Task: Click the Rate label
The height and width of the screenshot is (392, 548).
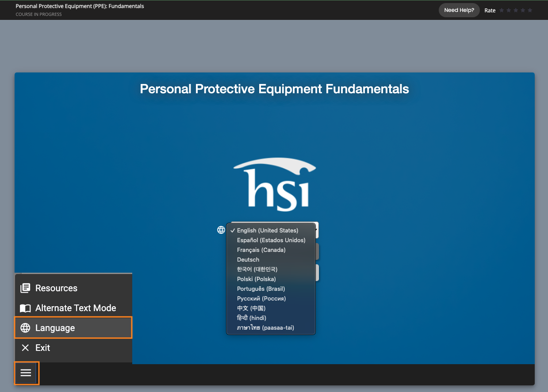Action: [490, 11]
